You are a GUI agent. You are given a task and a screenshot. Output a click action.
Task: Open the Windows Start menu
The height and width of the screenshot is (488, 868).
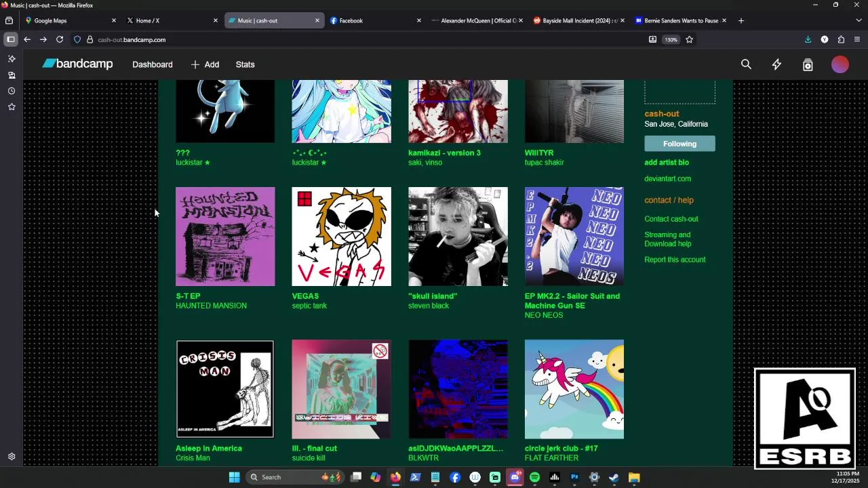click(x=234, y=477)
